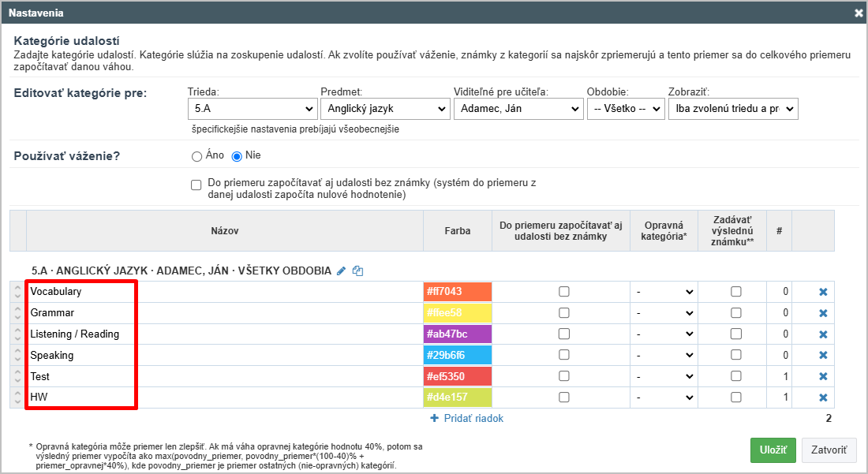Click the Listening / Reading name field
Screen dimensions: 868x474
tap(225, 334)
